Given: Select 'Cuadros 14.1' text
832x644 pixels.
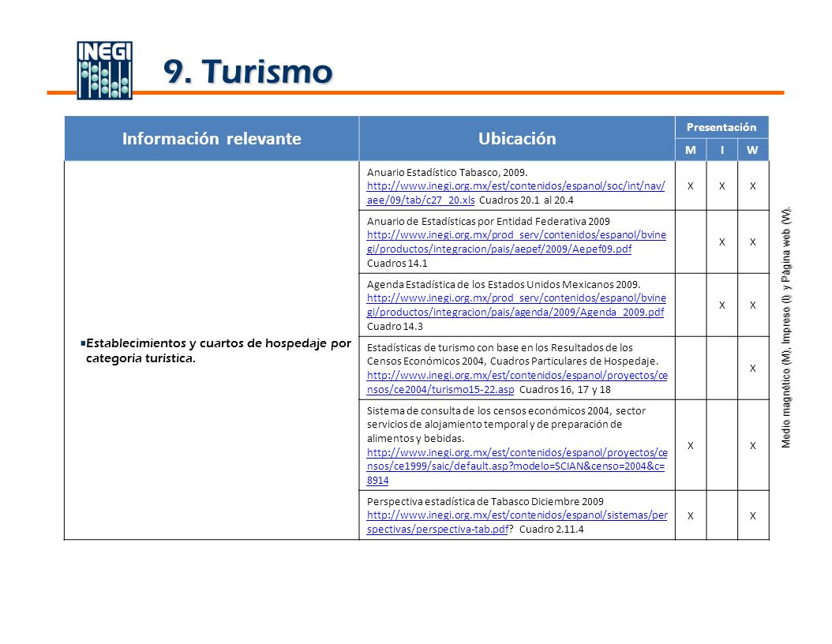Looking at the screenshot, I should [x=397, y=263].
